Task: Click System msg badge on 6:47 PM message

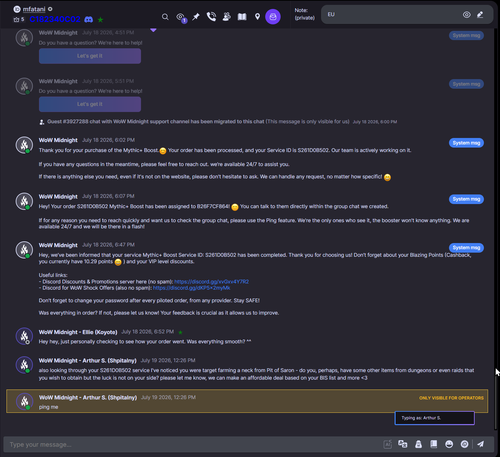Action: click(x=466, y=248)
